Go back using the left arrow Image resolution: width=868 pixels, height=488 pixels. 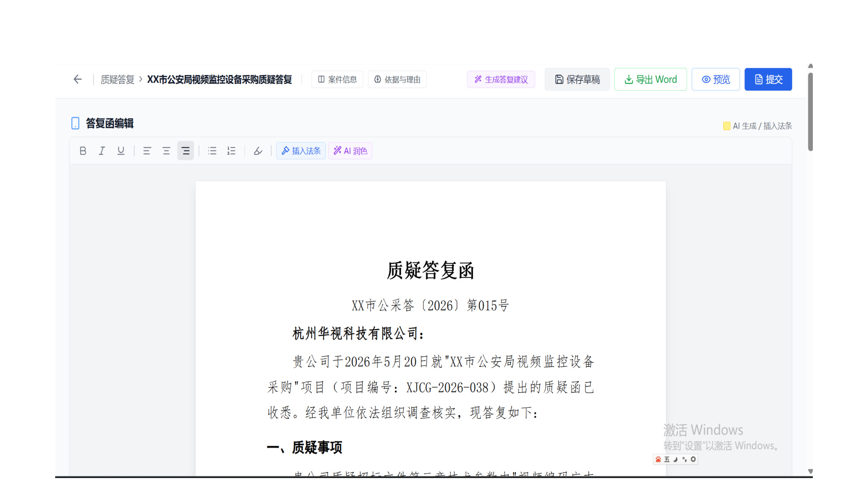78,80
